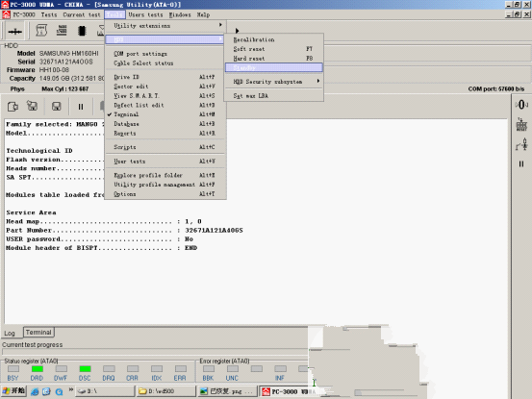The image size is (532, 399).
Task: Click the UNC error register indicator
Action: 233,368
